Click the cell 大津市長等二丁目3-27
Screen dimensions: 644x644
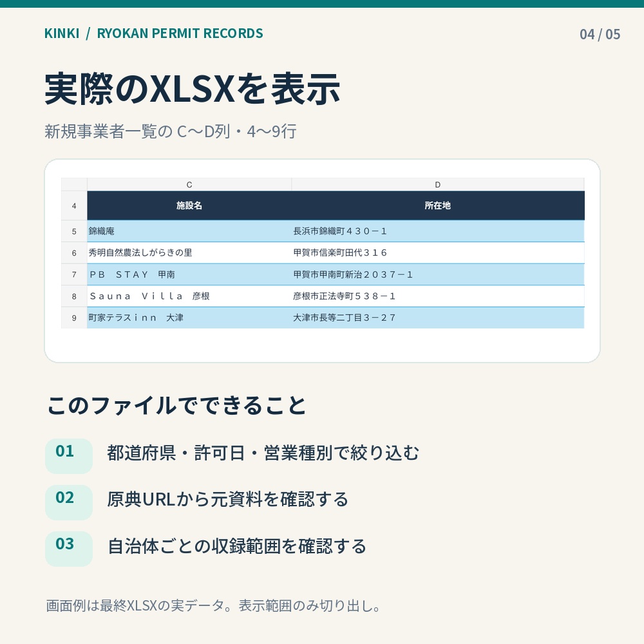pos(438,317)
